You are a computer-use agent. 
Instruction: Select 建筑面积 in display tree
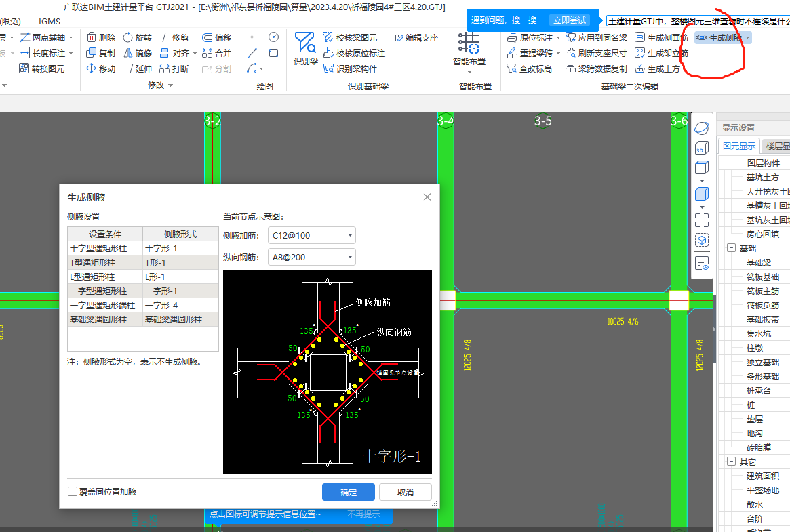pyautogui.click(x=763, y=476)
